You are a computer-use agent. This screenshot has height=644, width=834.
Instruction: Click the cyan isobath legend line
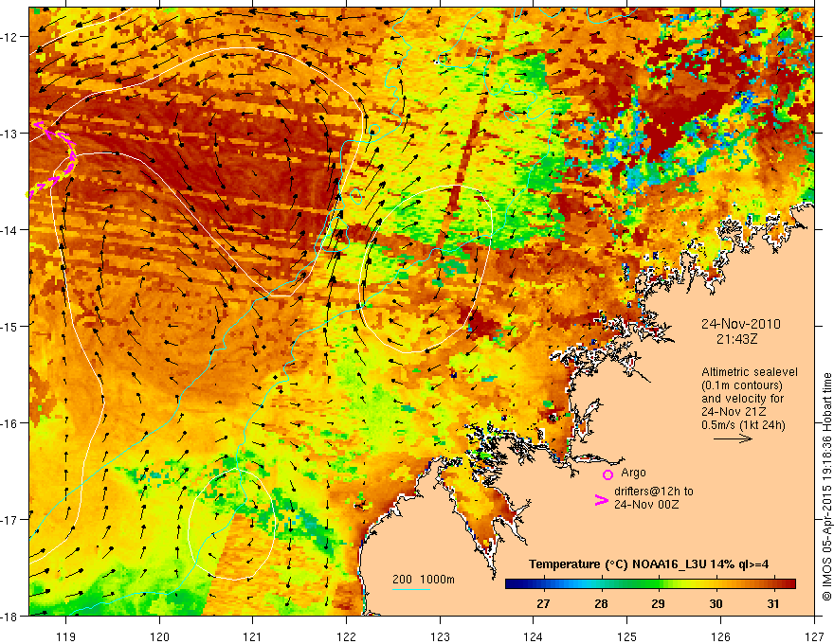pyautogui.click(x=411, y=589)
